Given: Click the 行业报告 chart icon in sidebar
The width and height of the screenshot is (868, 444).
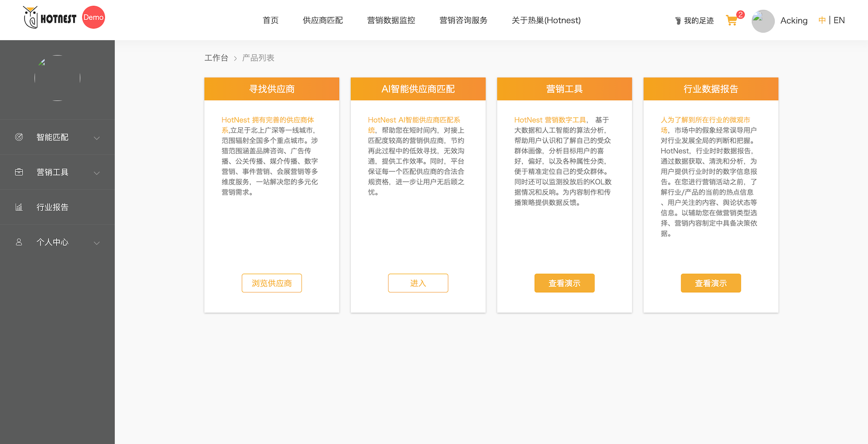Looking at the screenshot, I should coord(19,207).
